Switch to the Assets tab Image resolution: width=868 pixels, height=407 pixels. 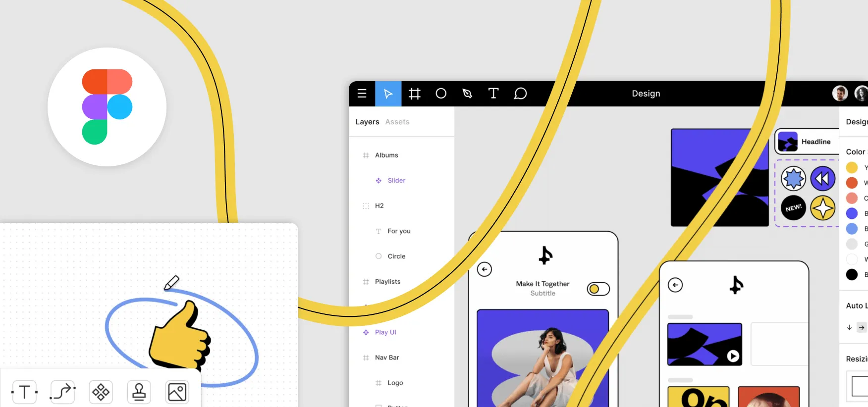[x=397, y=122]
